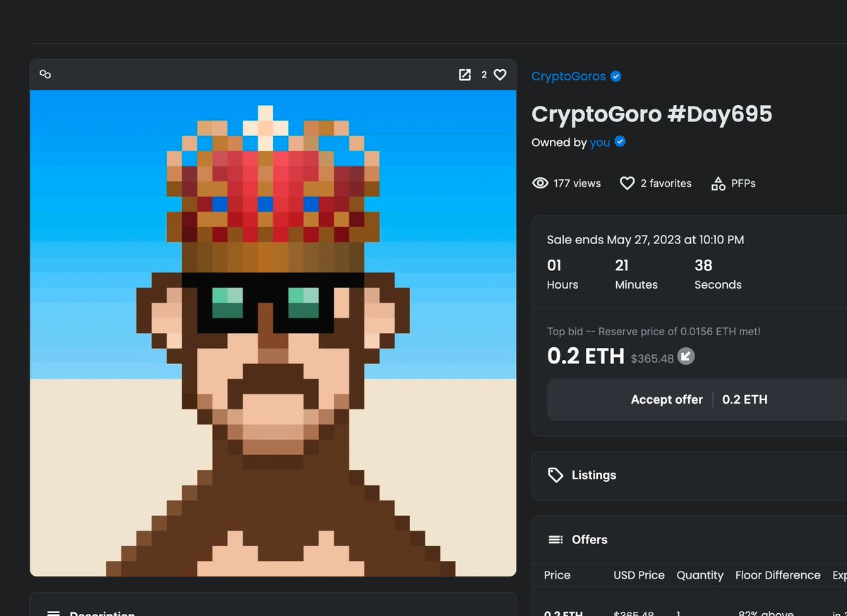Click the verified badge next to CryptoGoros

click(x=616, y=76)
